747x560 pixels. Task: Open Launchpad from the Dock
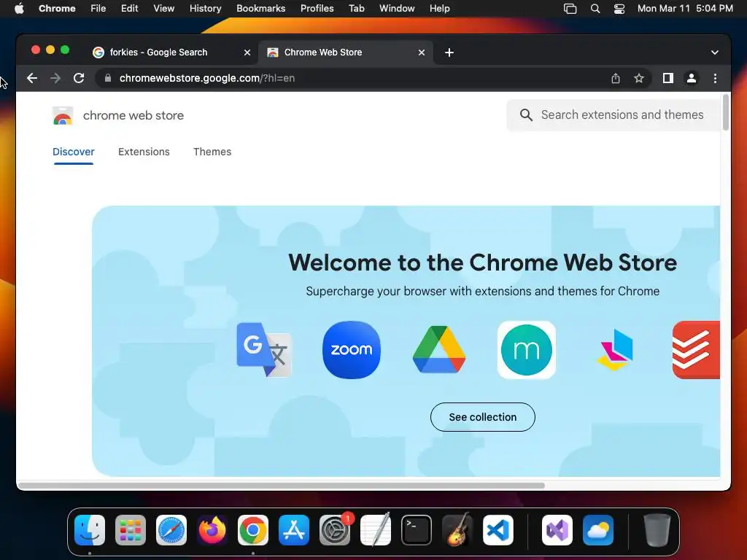[x=131, y=530]
